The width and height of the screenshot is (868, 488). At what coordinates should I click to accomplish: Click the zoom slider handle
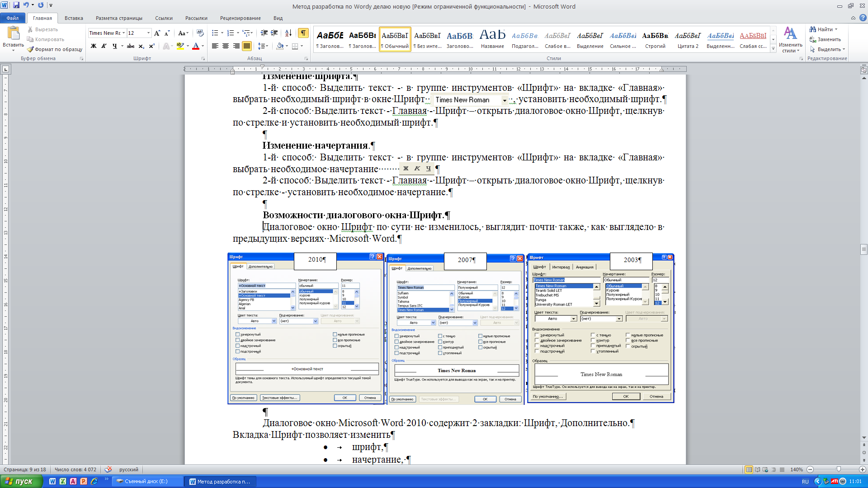click(x=839, y=469)
